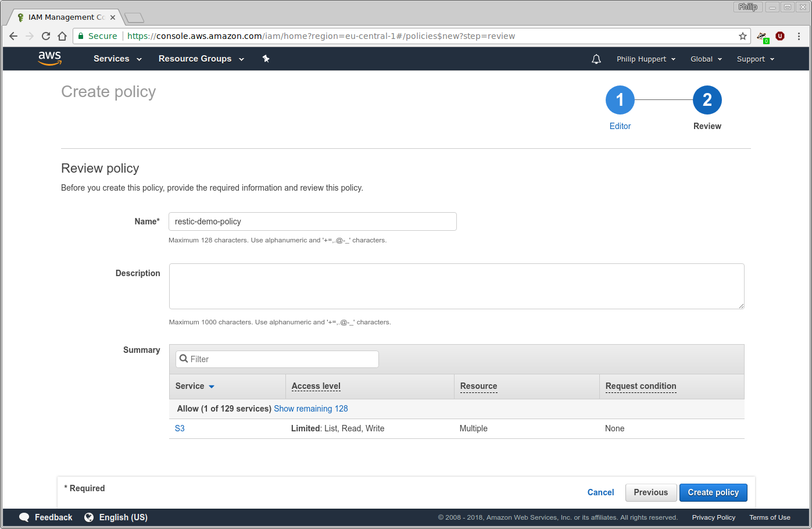Open the notifications bell icon

[x=596, y=59]
